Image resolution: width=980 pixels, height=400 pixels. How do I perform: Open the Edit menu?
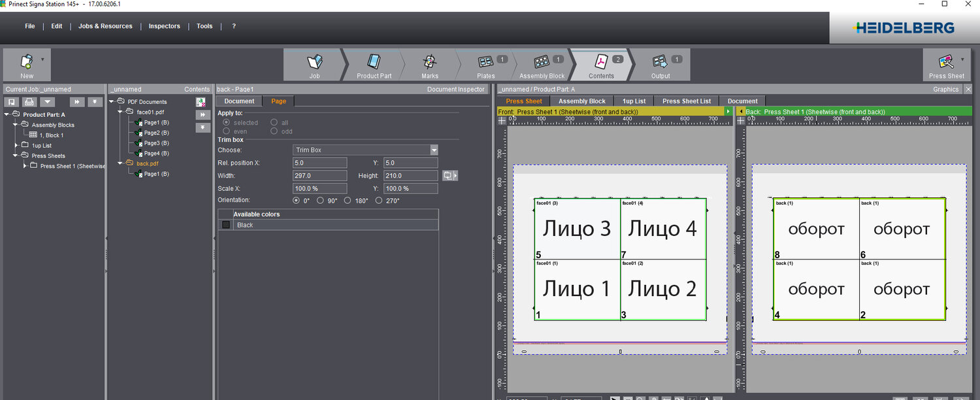[x=57, y=26]
